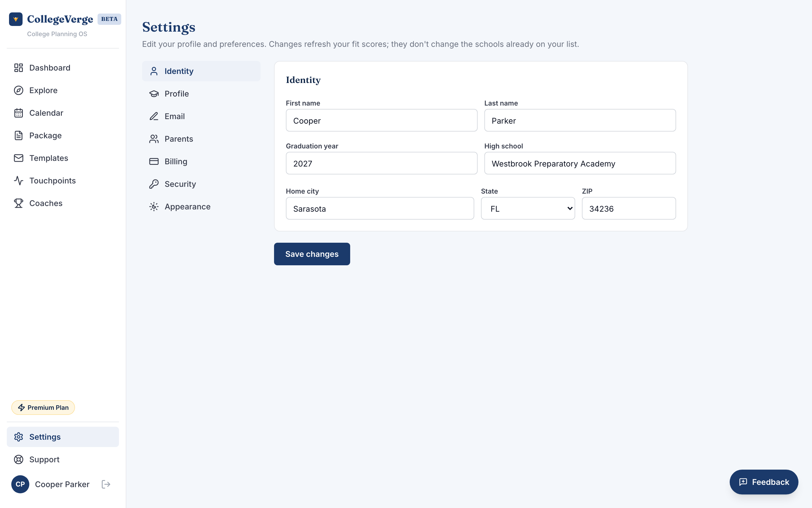Open Touchpoints in navigation
The image size is (812, 508).
pos(63,181)
